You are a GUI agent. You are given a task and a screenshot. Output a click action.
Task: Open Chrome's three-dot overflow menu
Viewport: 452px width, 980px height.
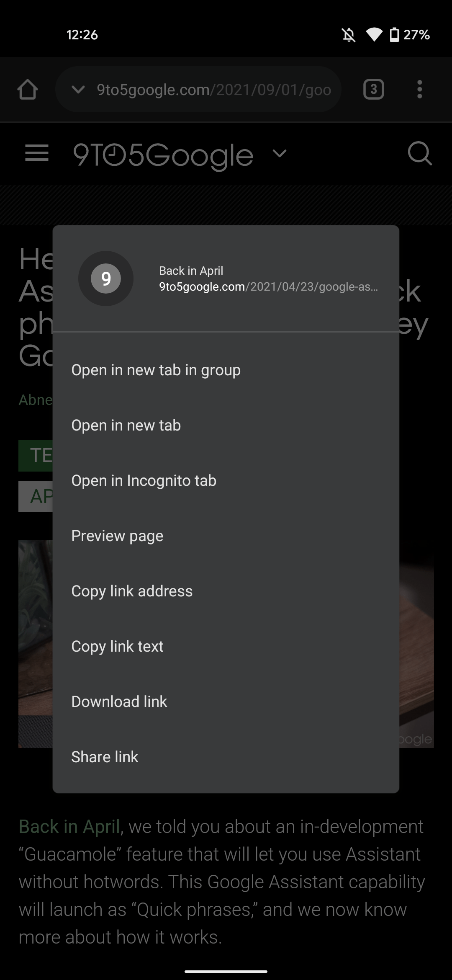point(419,89)
